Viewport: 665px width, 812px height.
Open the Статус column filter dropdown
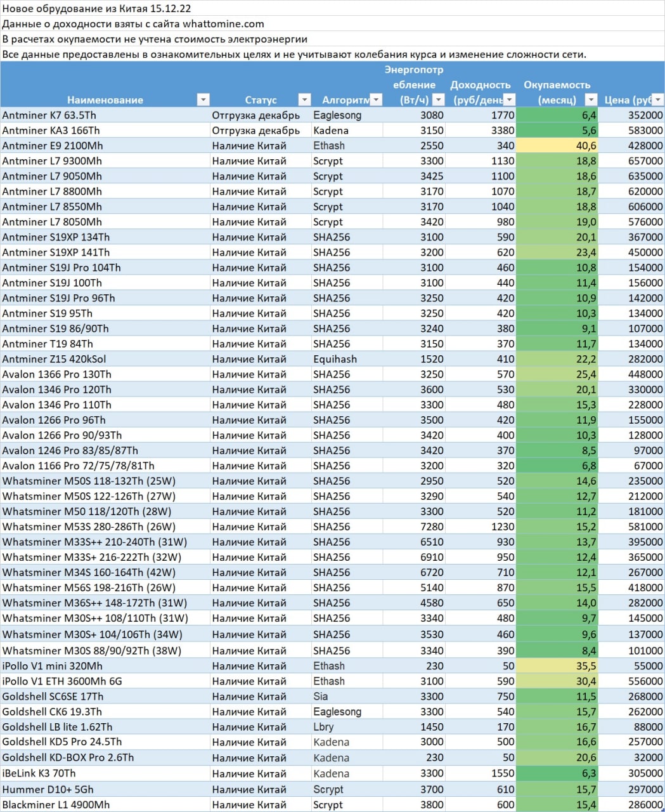(304, 100)
